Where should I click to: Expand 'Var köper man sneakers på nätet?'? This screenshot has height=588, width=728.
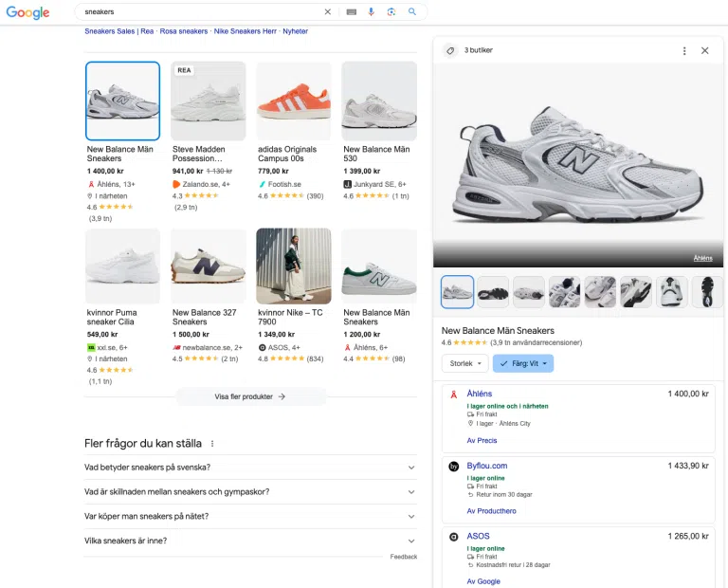pos(250,517)
